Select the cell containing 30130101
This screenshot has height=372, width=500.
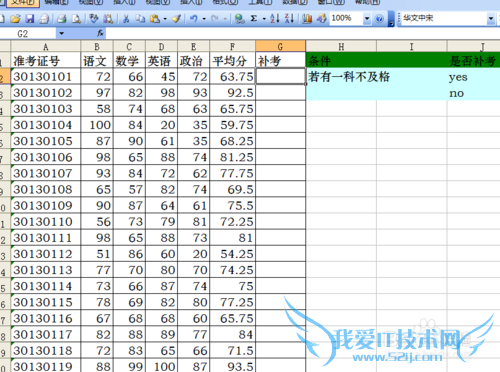[46, 77]
